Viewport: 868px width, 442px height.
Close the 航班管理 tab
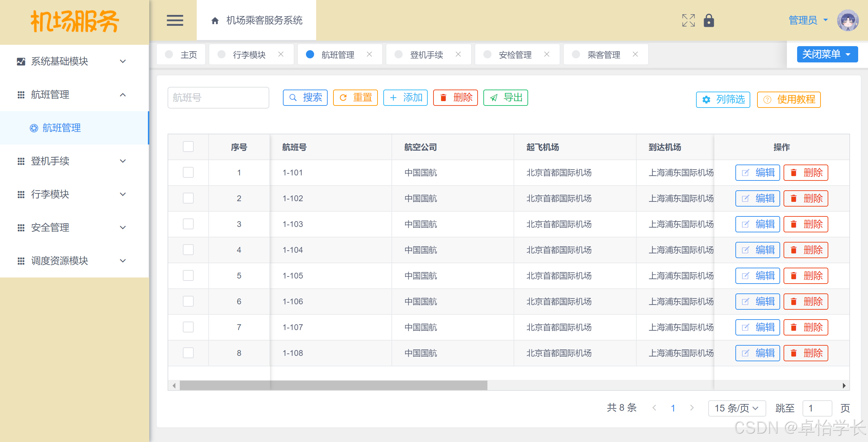(369, 54)
